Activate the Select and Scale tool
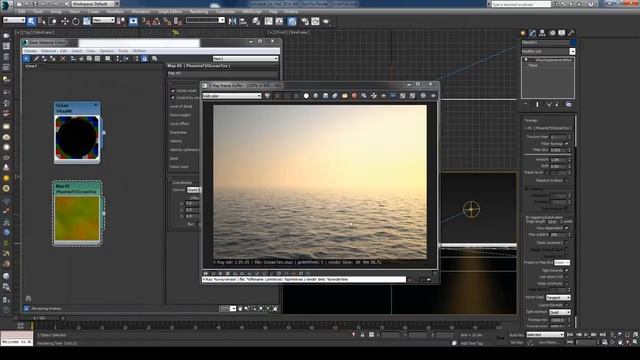This screenshot has height=360, width=640. pos(87,21)
